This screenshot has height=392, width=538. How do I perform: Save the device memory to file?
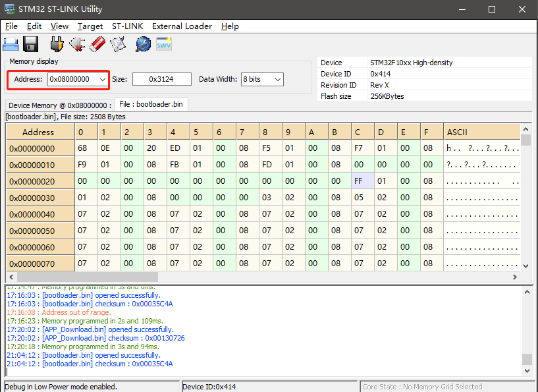click(30, 43)
